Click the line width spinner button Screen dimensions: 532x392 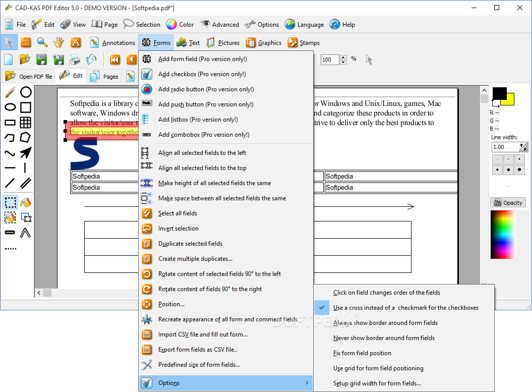[x=523, y=147]
